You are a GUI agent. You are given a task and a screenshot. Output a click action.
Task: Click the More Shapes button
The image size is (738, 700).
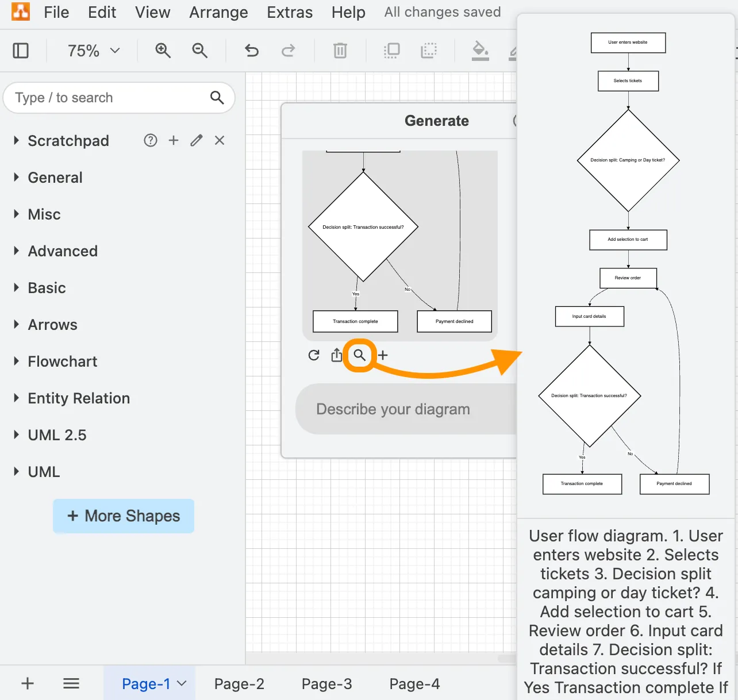pyautogui.click(x=124, y=516)
